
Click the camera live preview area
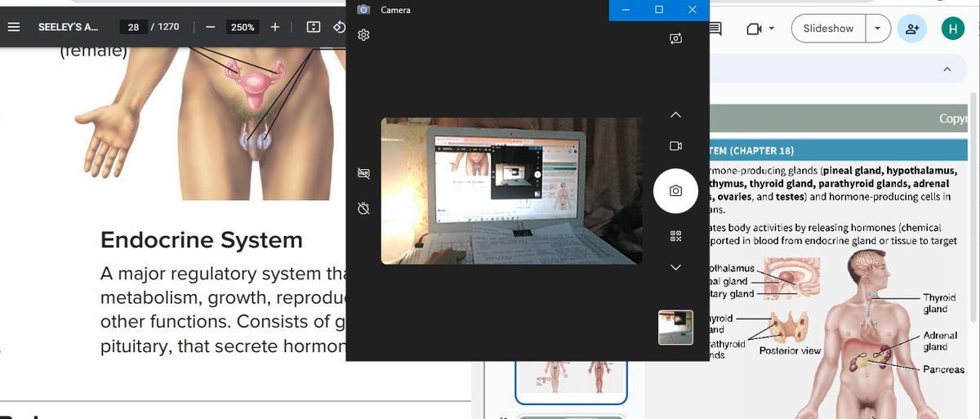(x=511, y=190)
